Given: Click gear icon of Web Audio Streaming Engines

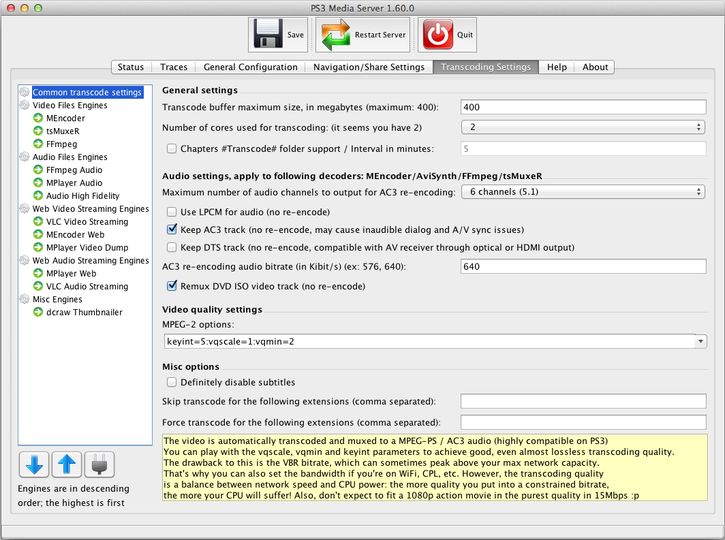Looking at the screenshot, I should [x=25, y=260].
